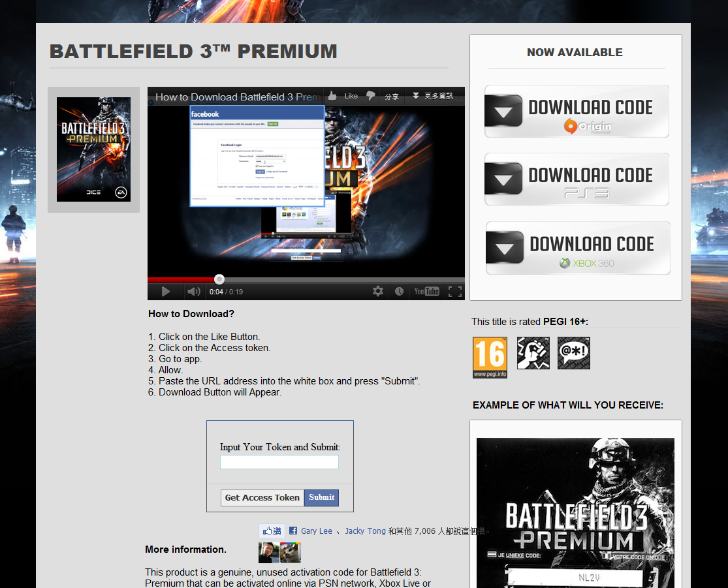Enter fullscreen mode on the video
This screenshot has width=728, height=588.
[455, 291]
